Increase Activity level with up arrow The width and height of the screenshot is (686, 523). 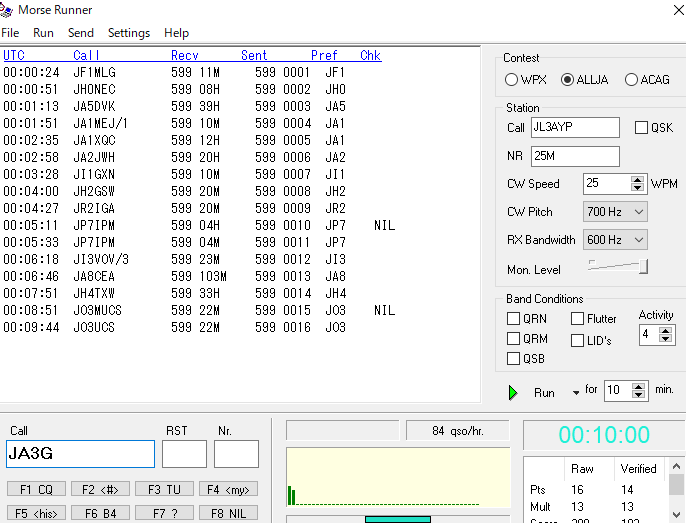[x=665, y=331]
